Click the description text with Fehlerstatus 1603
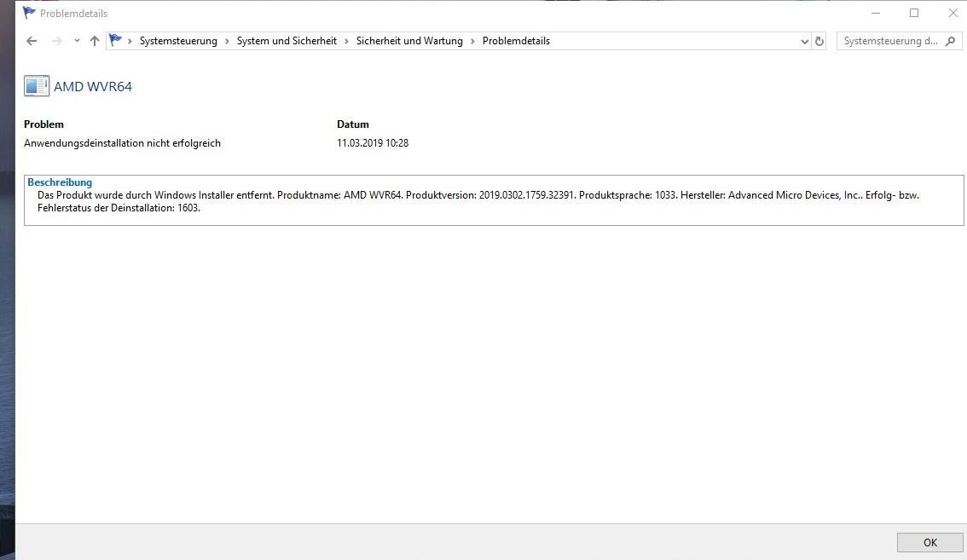This screenshot has height=560, width=967. point(478,201)
